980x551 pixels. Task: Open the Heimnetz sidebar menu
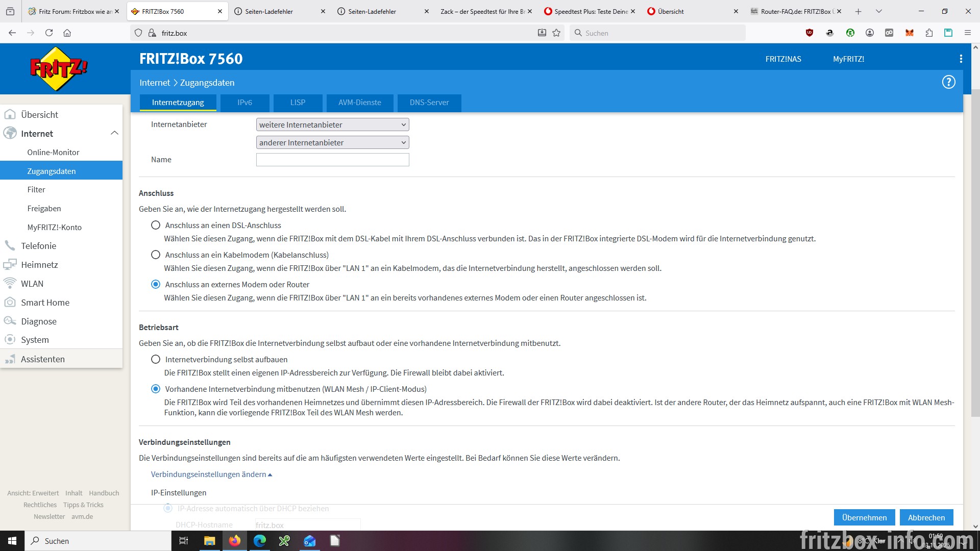(x=39, y=264)
